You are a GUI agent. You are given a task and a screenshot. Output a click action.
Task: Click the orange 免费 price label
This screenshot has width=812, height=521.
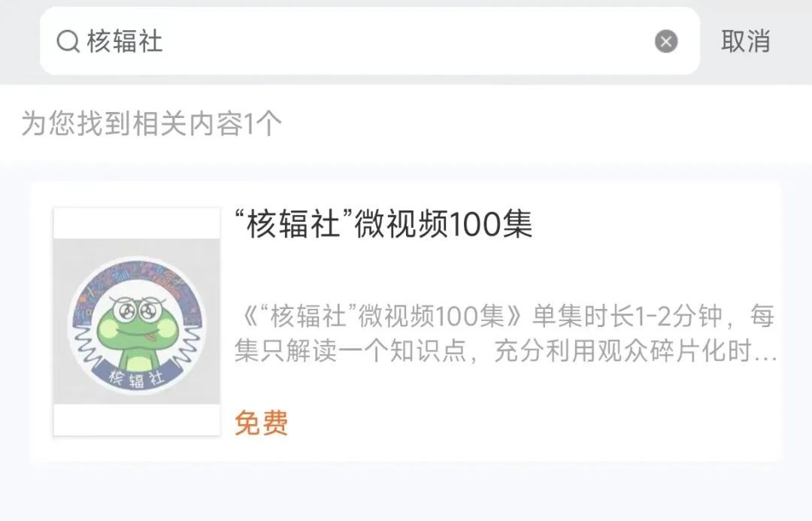point(262,423)
